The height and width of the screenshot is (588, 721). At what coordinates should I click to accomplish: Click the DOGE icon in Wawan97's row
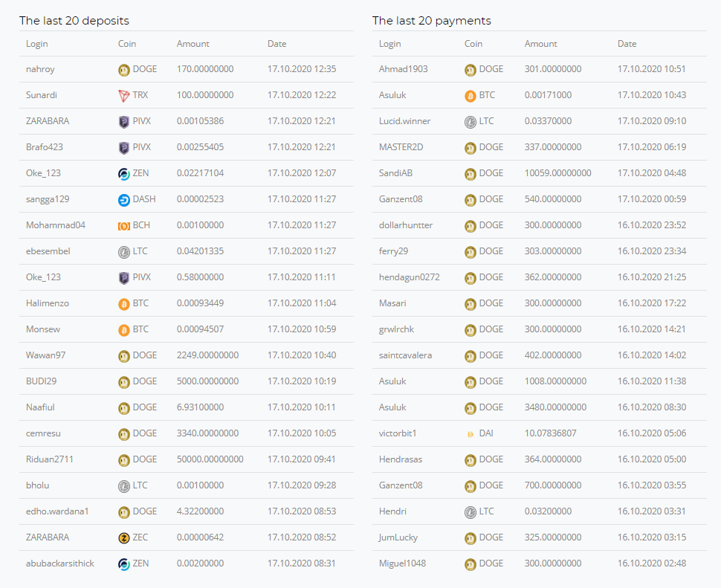[123, 356]
